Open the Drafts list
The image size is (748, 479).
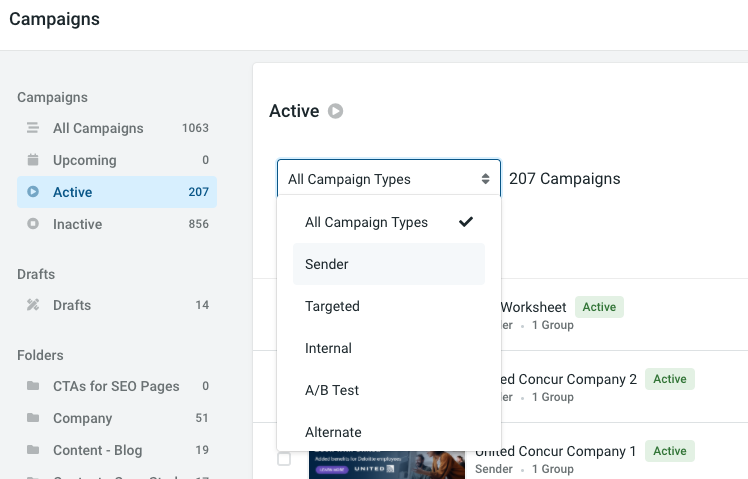coord(117,305)
